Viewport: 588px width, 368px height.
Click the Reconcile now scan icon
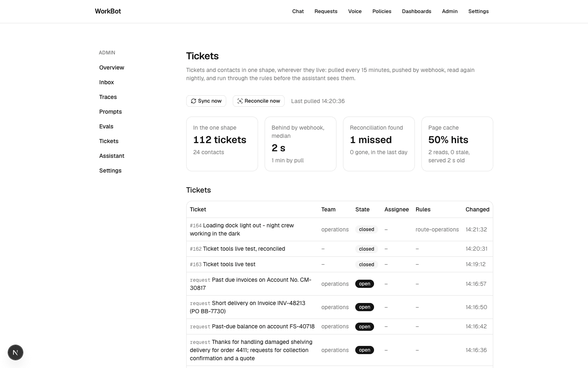240,101
